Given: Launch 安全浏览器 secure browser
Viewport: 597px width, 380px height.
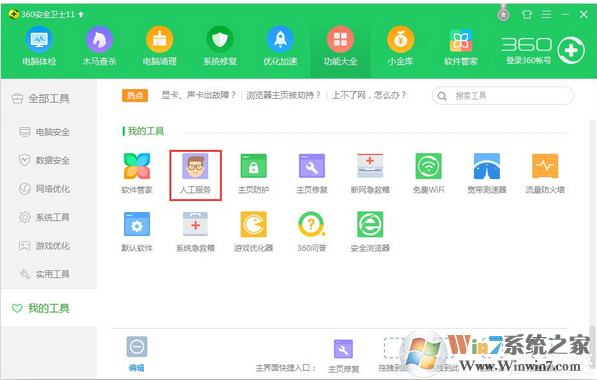Looking at the screenshot, I should [x=370, y=232].
